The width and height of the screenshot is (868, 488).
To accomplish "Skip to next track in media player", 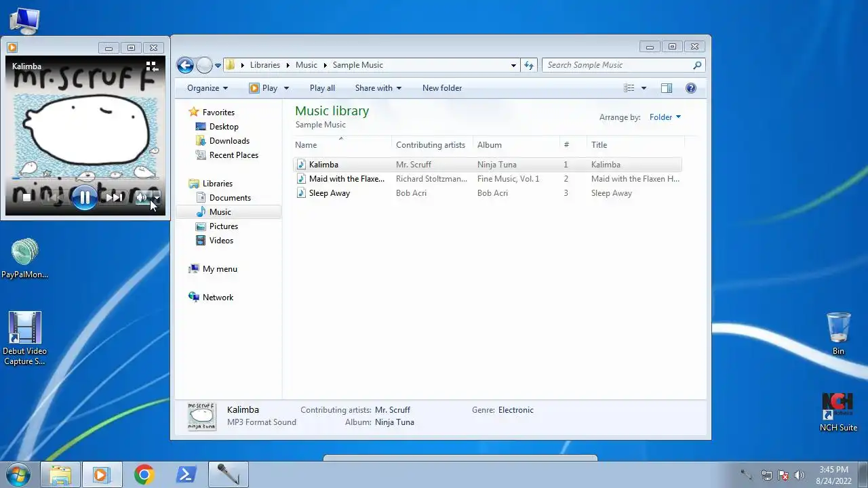I will [114, 197].
